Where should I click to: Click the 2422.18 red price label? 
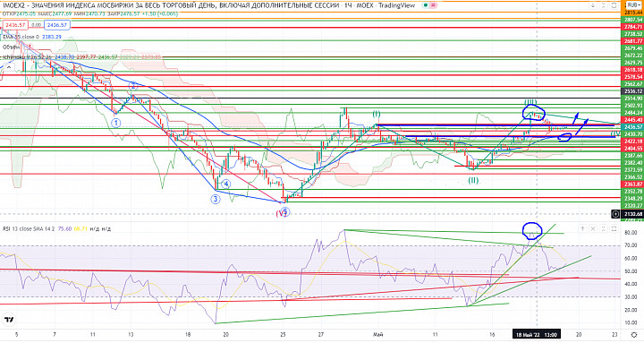tap(633, 141)
